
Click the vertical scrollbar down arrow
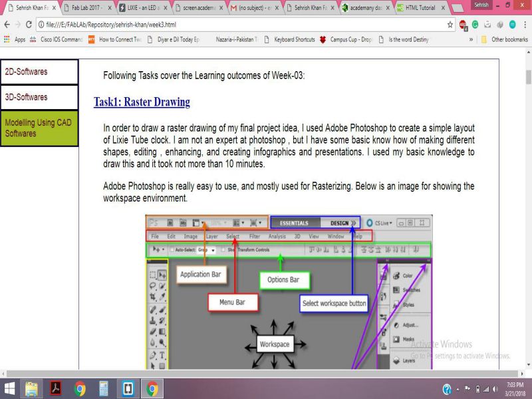coord(528,365)
